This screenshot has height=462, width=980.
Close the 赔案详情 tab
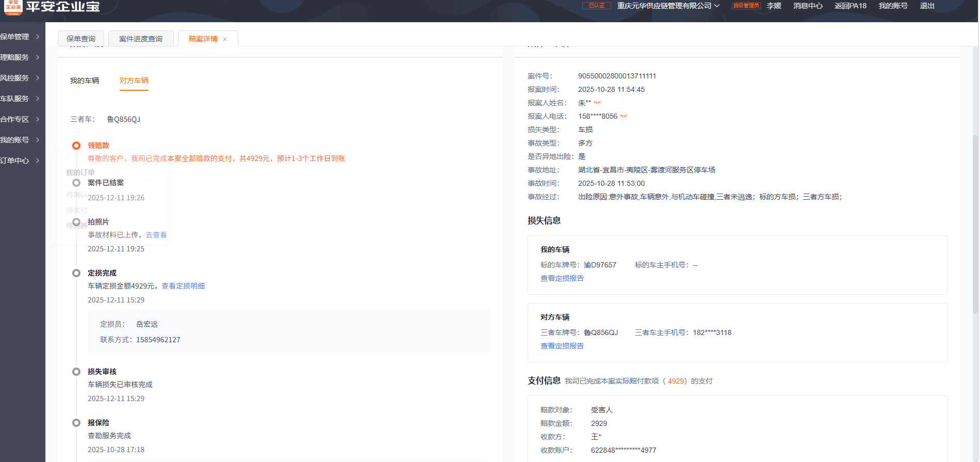click(x=225, y=39)
